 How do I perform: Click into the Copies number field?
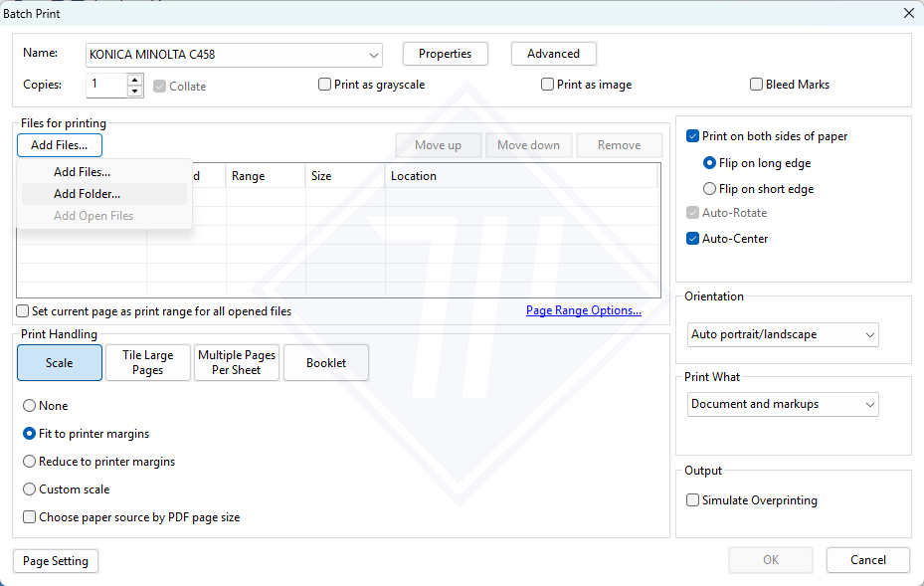105,85
